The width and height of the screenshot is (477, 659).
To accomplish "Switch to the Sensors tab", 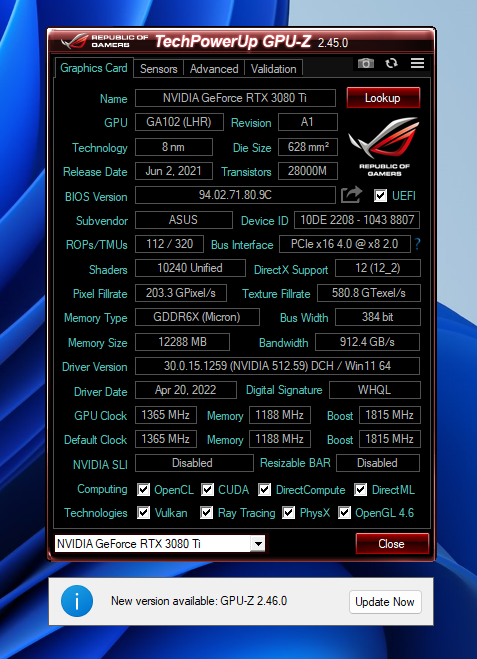I will tap(158, 69).
